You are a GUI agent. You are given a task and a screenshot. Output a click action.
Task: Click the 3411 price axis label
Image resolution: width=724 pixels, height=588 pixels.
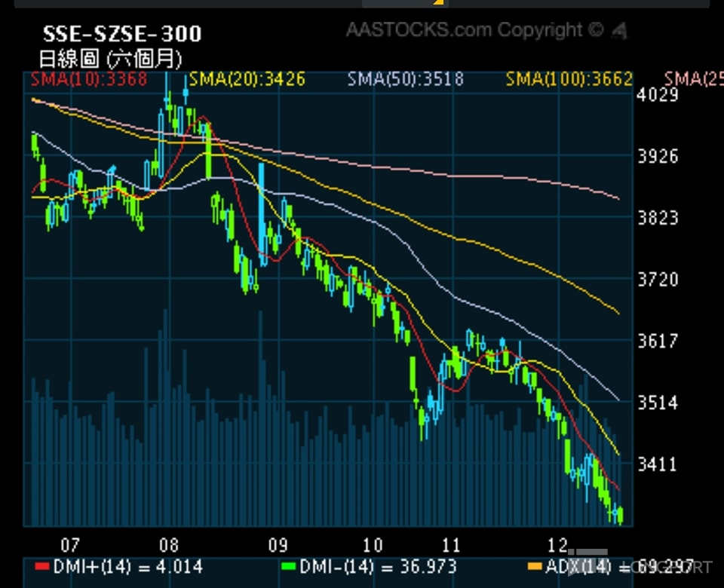(658, 464)
